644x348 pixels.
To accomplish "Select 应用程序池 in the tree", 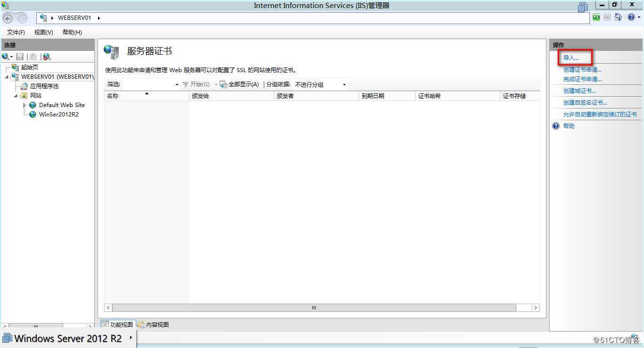I will point(44,86).
